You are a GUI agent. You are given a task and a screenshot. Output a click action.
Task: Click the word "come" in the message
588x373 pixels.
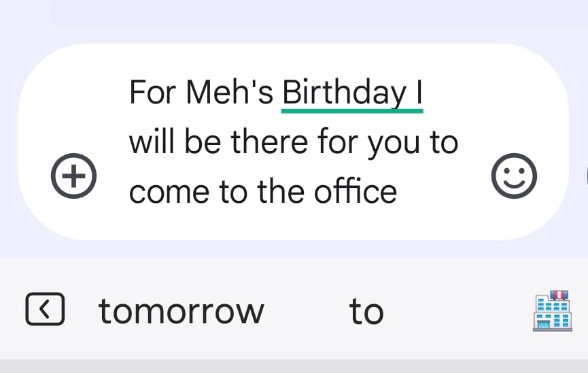(x=160, y=192)
